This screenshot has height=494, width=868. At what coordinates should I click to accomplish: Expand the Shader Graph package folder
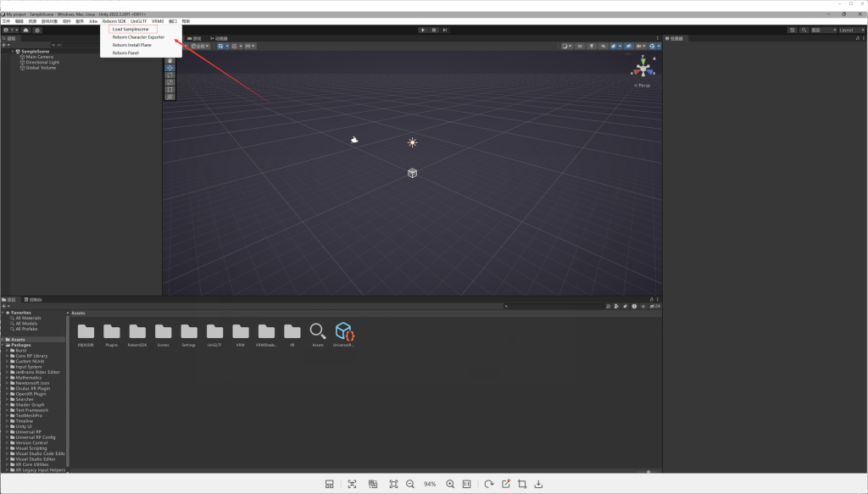point(8,405)
